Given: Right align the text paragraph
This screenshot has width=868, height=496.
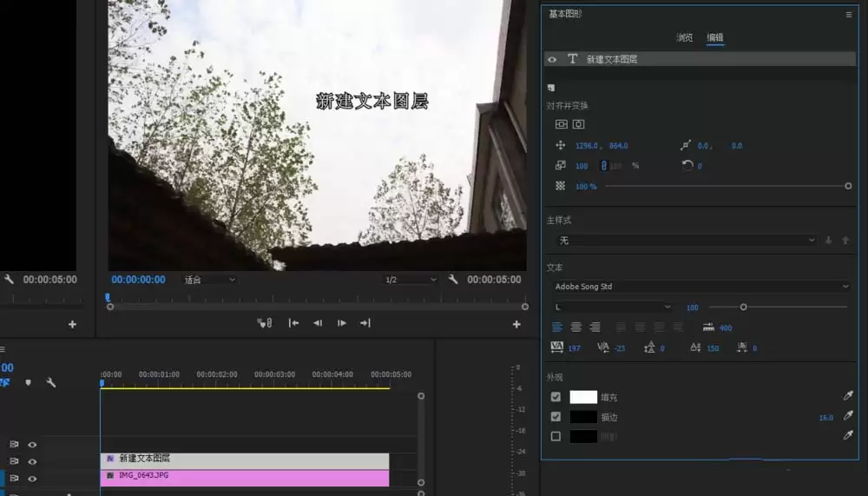Looking at the screenshot, I should pos(595,327).
